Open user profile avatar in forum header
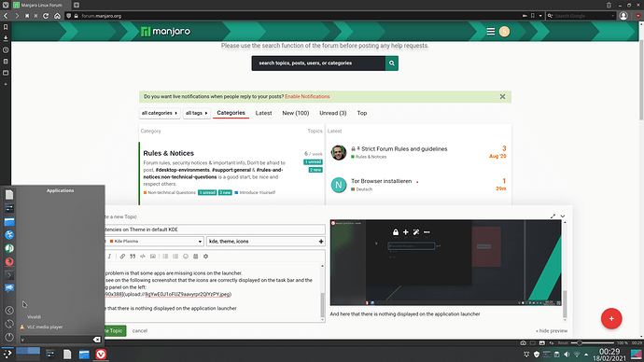The width and height of the screenshot is (644, 362). 504,32
